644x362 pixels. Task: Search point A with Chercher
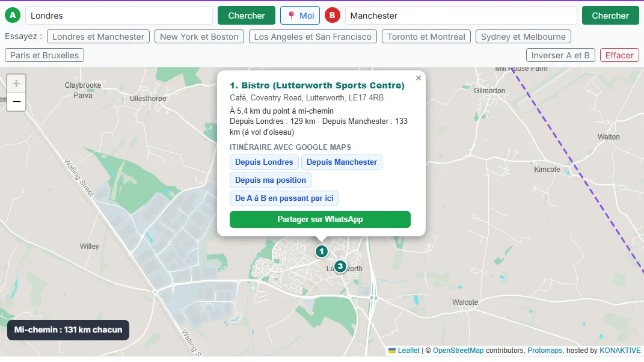(x=247, y=16)
